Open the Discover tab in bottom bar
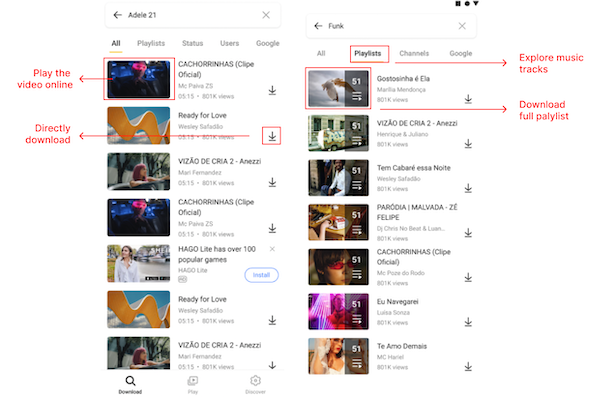Image resolution: width=600 pixels, height=398 pixels. 255,384
